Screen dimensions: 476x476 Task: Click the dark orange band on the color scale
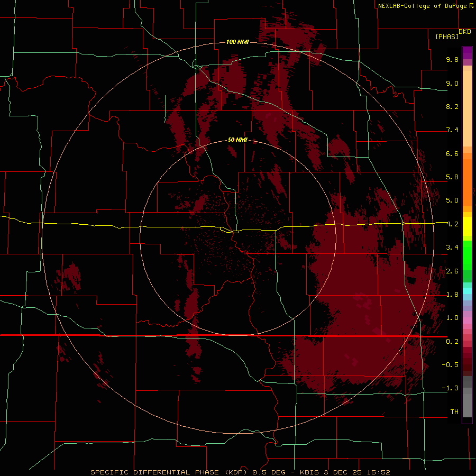467,182
